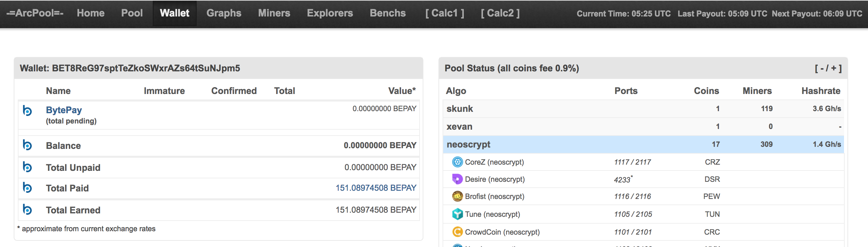The image size is (868, 247).
Task: Click the Current Time text
Action: tap(624, 13)
